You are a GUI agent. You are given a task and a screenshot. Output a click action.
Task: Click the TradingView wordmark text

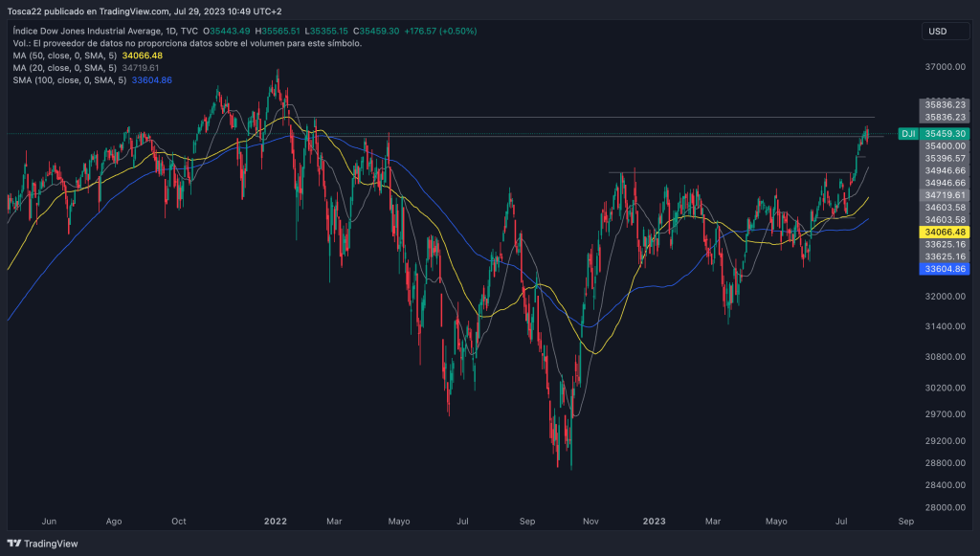click(x=52, y=545)
